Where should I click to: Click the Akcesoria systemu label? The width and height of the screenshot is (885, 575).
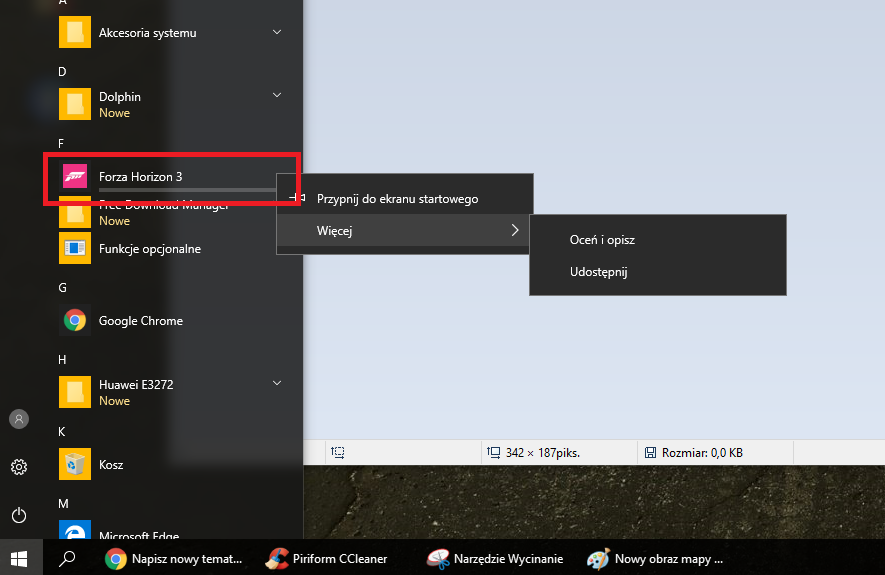point(147,33)
